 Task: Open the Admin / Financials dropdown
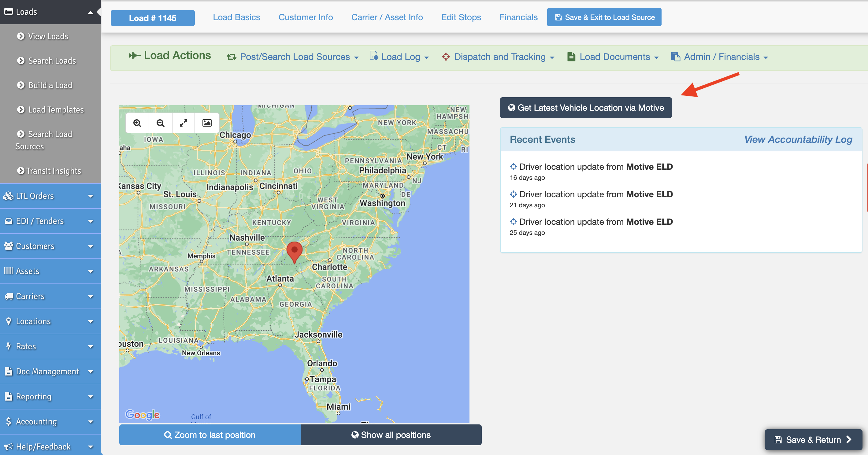pyautogui.click(x=721, y=57)
